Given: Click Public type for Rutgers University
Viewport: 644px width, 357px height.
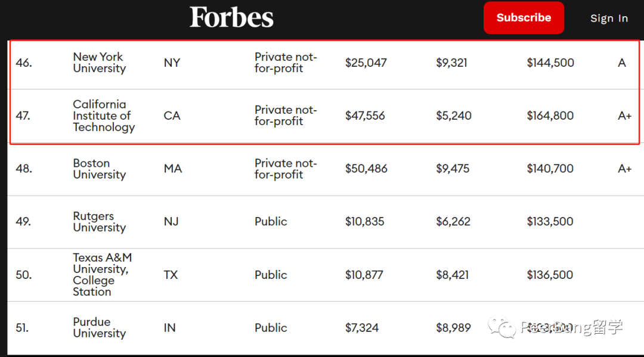Looking at the screenshot, I should tap(271, 222).
